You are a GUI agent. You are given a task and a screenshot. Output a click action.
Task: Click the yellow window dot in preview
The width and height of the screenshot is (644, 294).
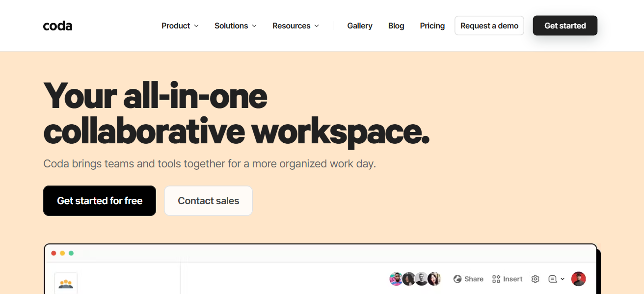[62, 253]
